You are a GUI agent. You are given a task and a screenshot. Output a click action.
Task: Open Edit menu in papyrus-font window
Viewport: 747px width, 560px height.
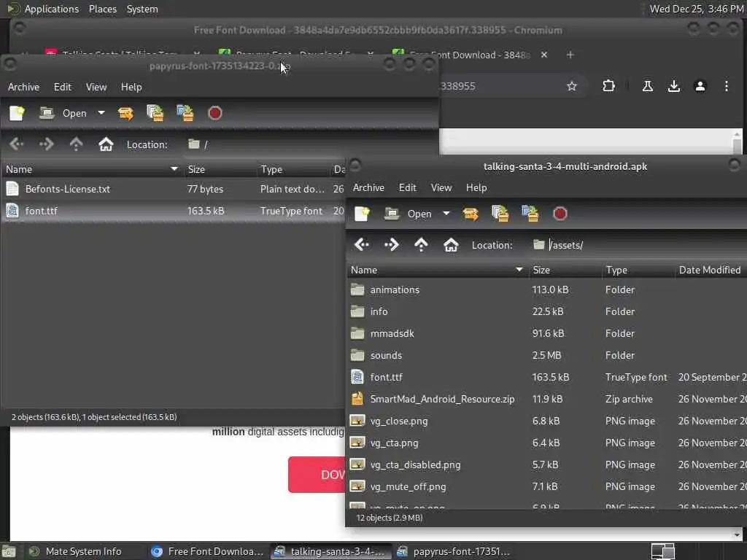[63, 87]
